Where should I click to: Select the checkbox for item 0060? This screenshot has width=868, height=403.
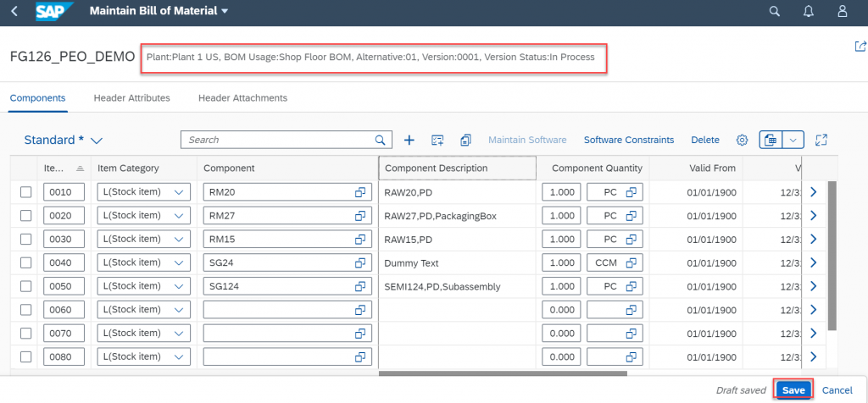coord(25,310)
